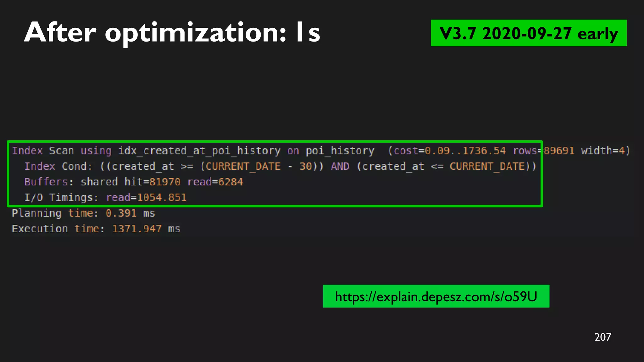Click 'Buffers: shared hit=81970 read=6284' line
This screenshot has height=362, width=644.
[x=134, y=182]
